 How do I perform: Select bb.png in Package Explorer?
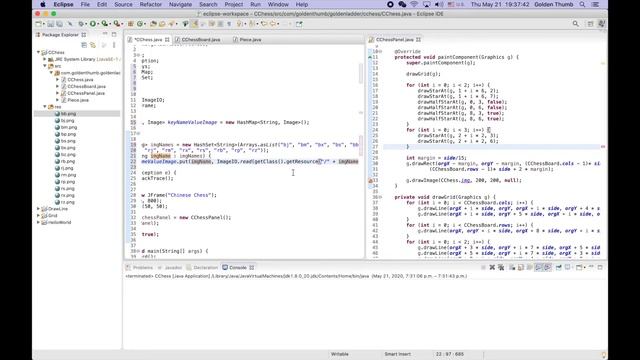pyautogui.click(x=68, y=113)
